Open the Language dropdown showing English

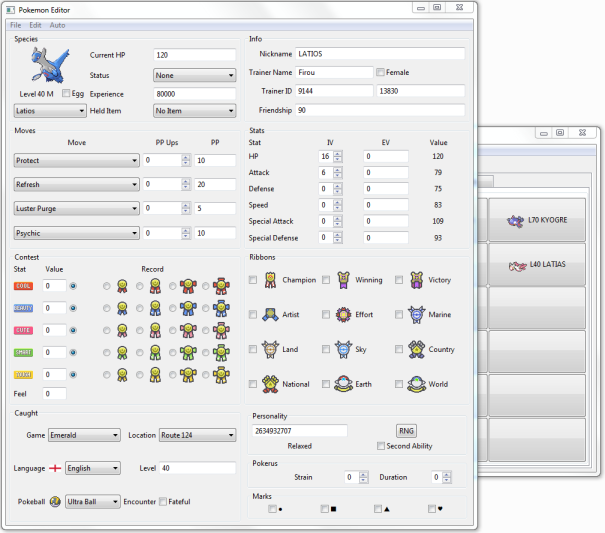(93, 469)
